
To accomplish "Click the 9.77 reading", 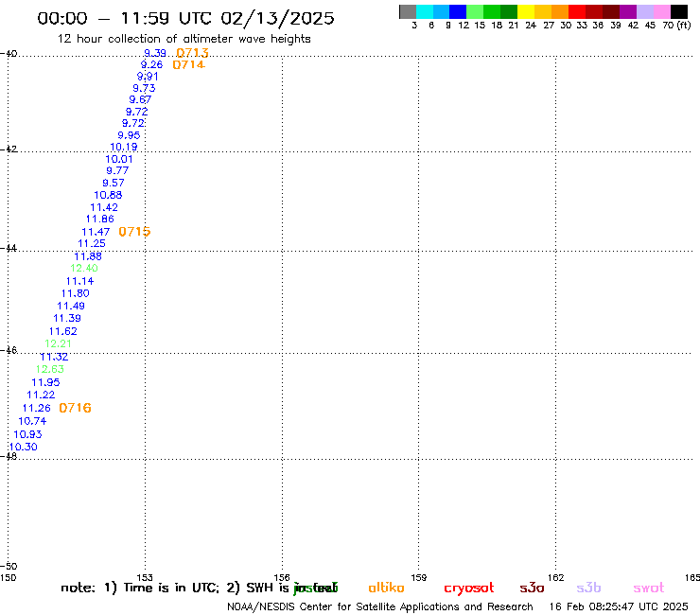I will (117, 170).
